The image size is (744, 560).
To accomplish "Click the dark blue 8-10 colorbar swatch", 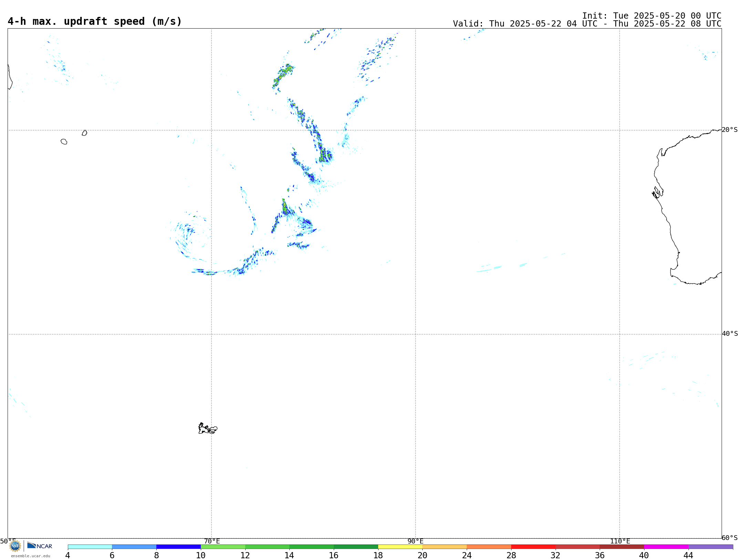I will tap(178, 547).
